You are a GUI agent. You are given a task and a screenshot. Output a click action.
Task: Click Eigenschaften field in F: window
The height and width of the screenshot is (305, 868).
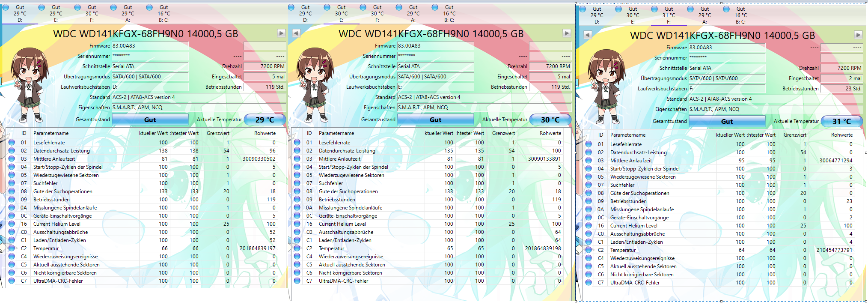[776, 109]
